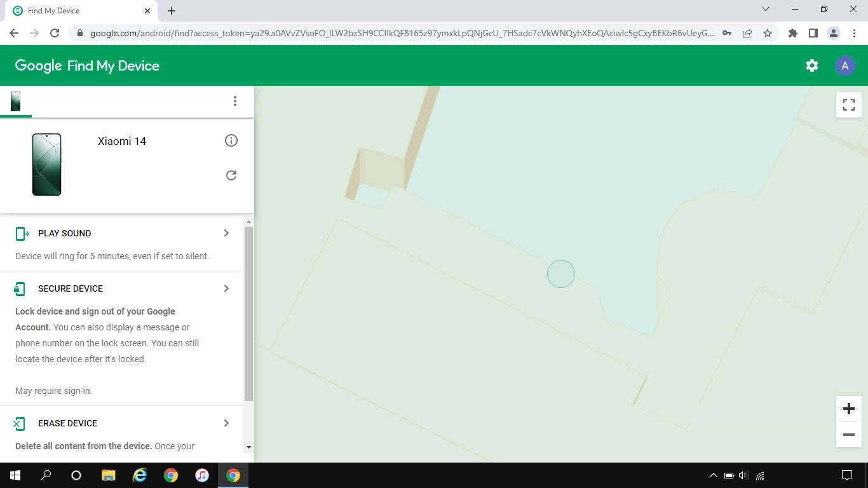Select PLAY SOUND option

click(x=64, y=233)
